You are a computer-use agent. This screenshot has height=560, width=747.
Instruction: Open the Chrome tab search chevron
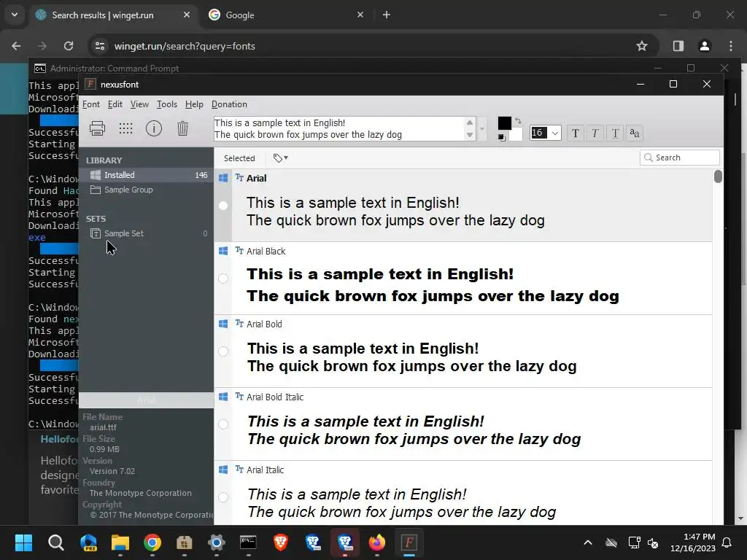coord(15,15)
